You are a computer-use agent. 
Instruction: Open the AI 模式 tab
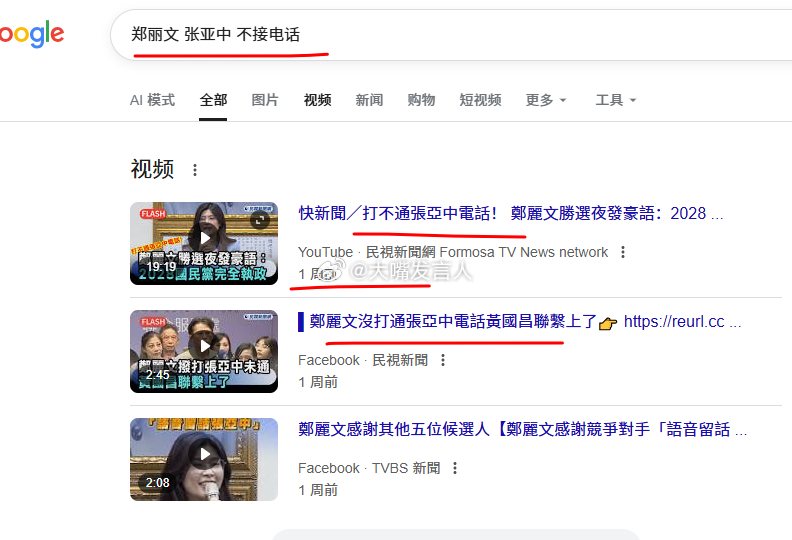coord(152,100)
